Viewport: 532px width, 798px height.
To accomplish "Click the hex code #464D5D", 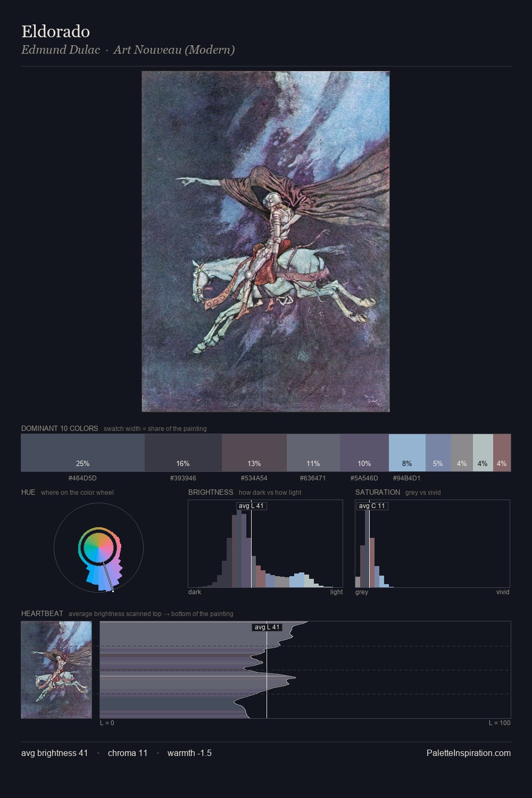I will tap(82, 478).
